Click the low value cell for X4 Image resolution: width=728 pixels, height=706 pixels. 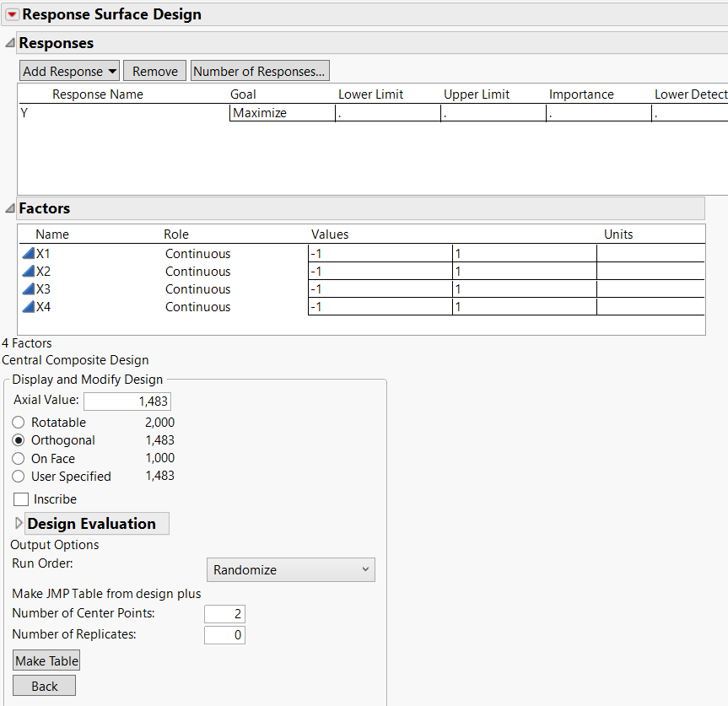point(380,306)
